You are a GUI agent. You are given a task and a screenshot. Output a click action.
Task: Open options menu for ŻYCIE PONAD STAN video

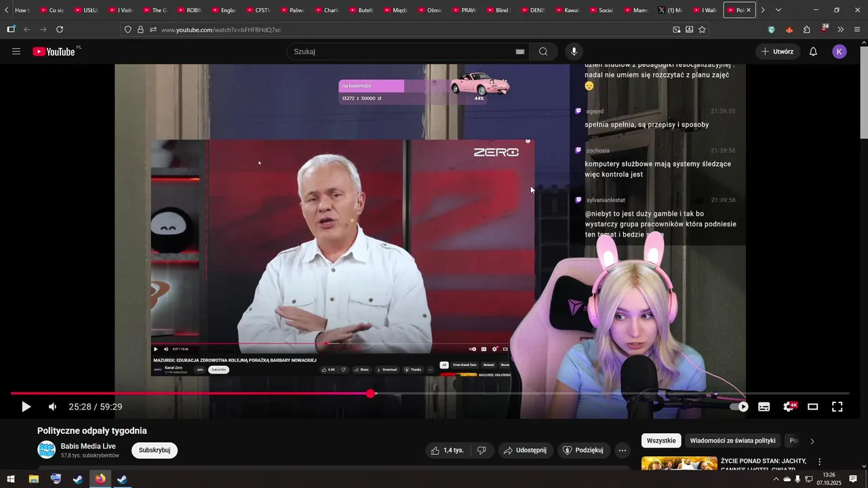click(819, 462)
